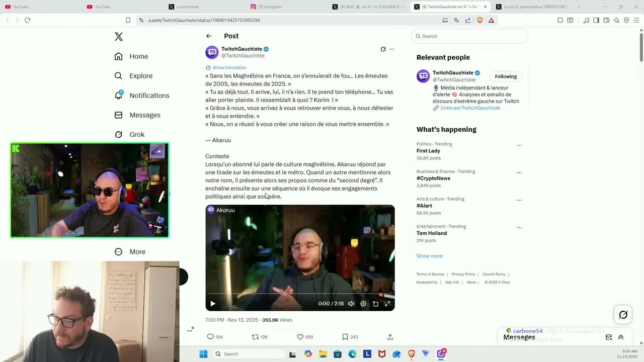Open the Windows Start menu
This screenshot has width=644, height=362.
click(x=203, y=354)
